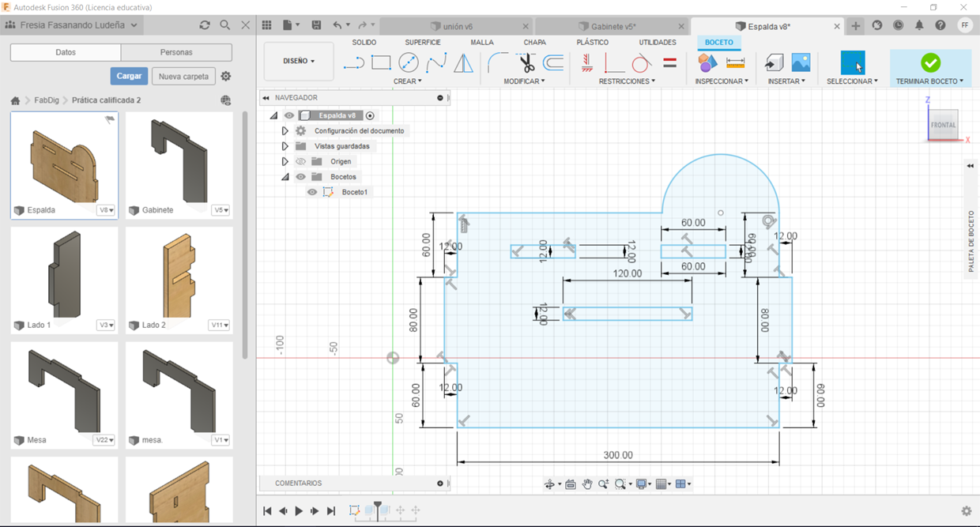Open the DISEÑO workspace dropdown
Viewport: 980px width, 527px height.
(x=299, y=61)
